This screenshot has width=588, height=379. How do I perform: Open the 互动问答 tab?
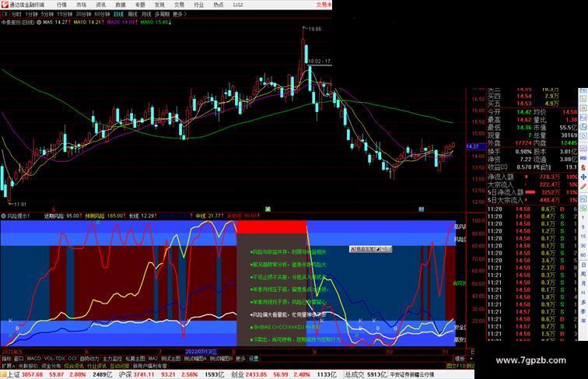tap(119, 366)
